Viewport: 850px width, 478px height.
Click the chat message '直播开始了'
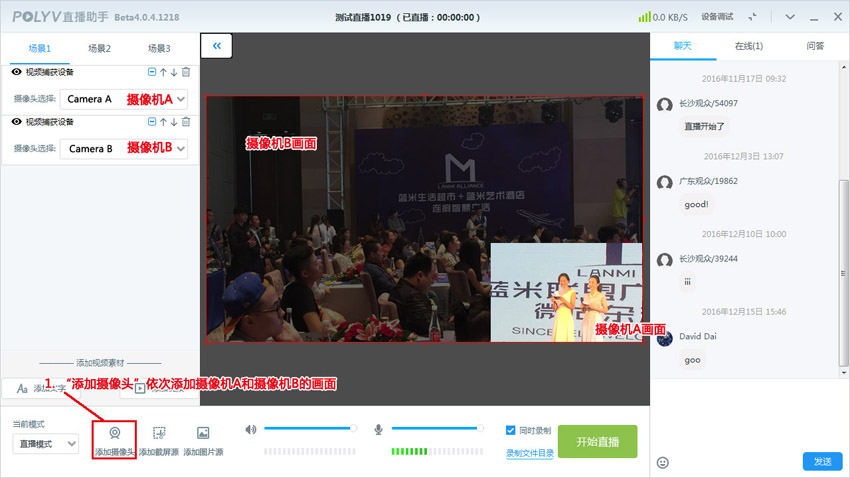coord(704,126)
